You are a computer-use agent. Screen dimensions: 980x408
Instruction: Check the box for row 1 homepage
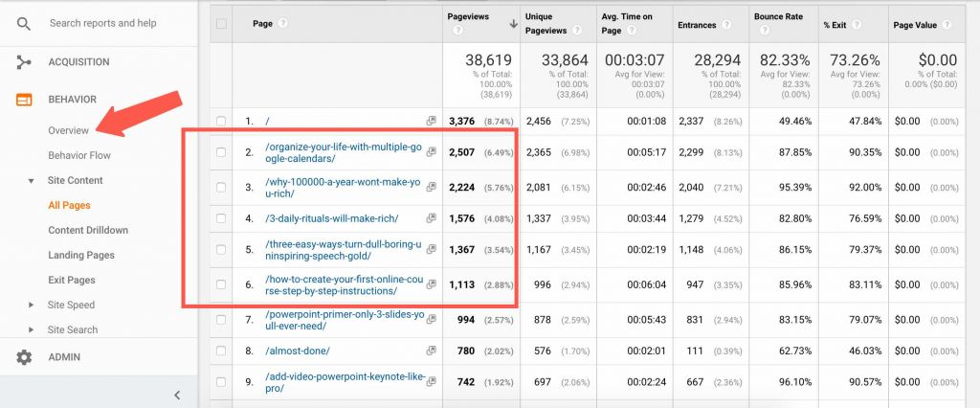(x=222, y=122)
